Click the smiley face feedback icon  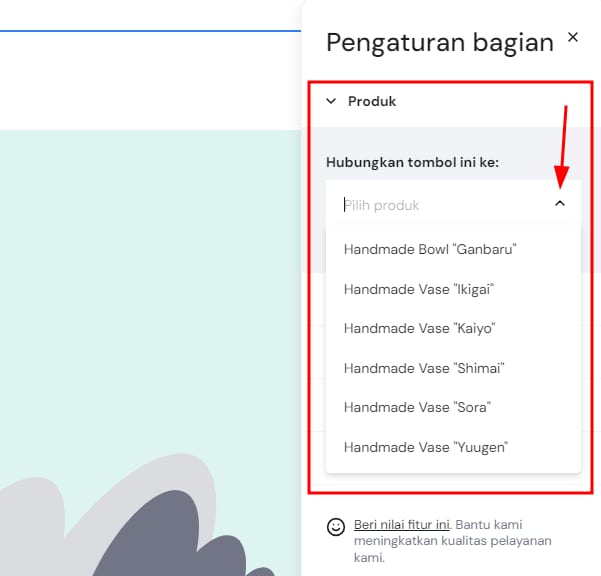pyautogui.click(x=336, y=526)
